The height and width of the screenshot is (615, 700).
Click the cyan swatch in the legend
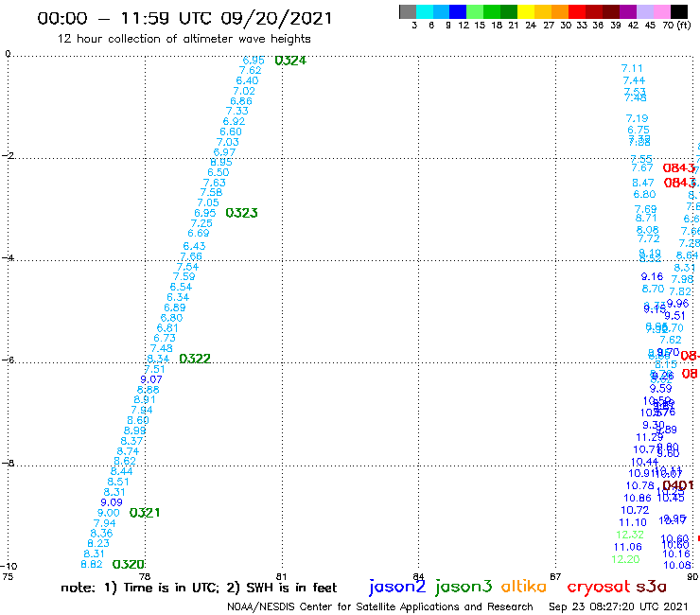point(424,12)
